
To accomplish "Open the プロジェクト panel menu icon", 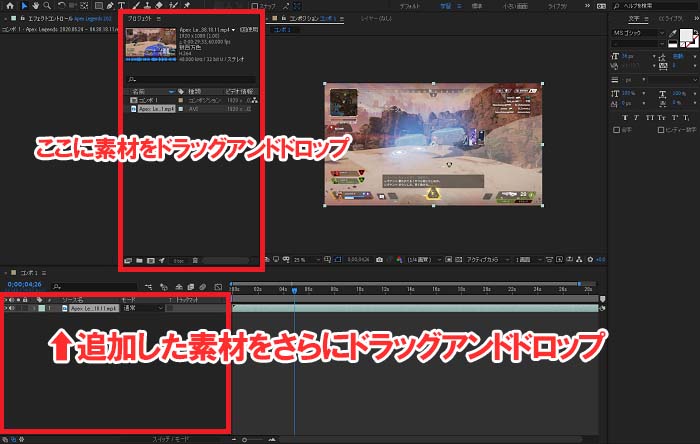I will pyautogui.click(x=158, y=19).
